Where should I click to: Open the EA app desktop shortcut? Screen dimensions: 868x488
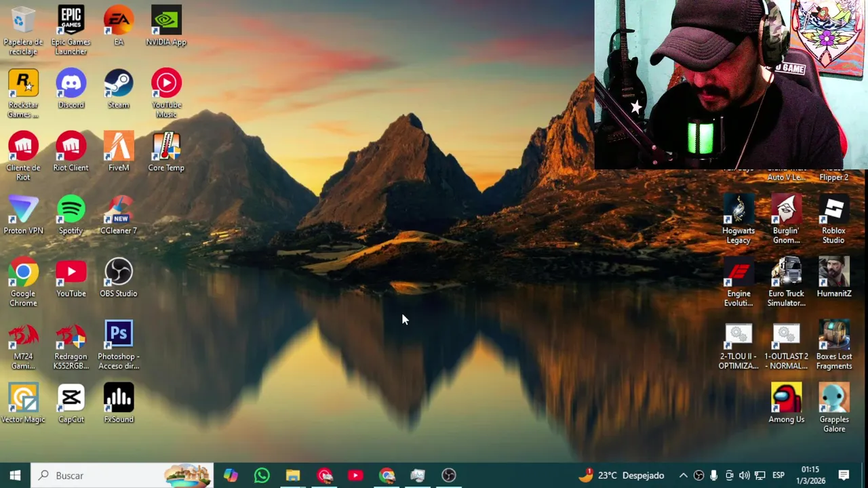coord(119,26)
